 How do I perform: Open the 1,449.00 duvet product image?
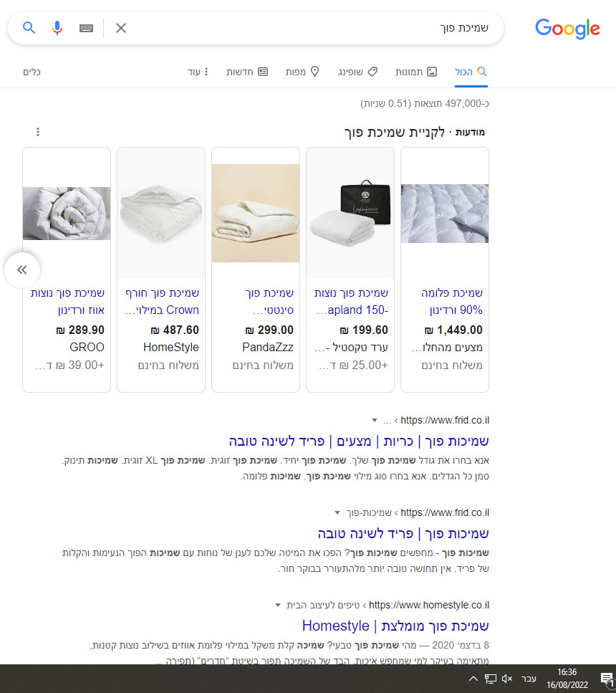click(445, 214)
